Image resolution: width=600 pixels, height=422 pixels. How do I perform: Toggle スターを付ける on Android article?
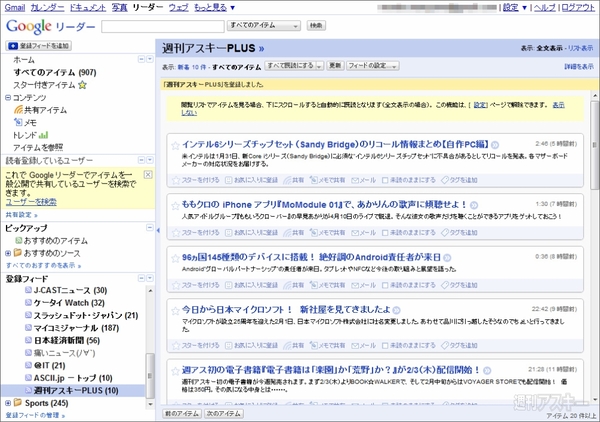pos(196,285)
